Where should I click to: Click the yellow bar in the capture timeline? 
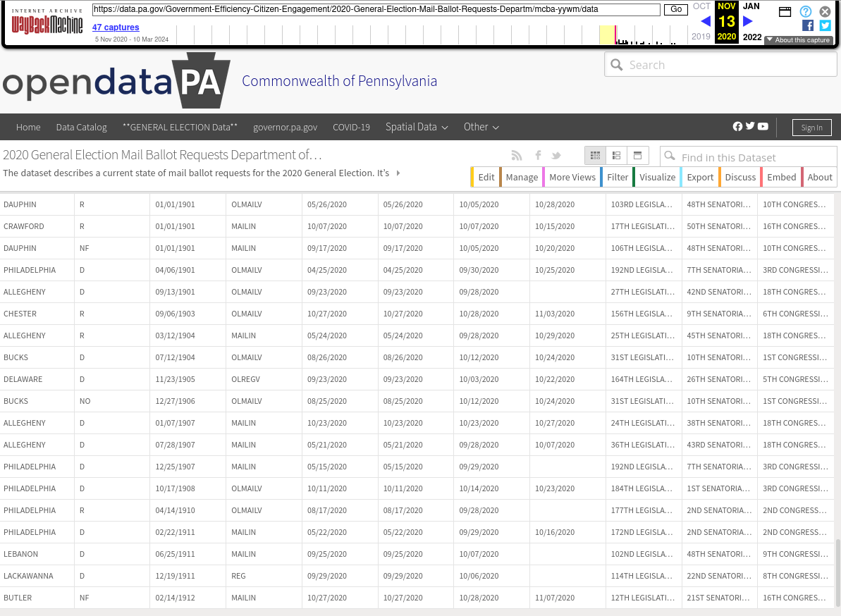click(608, 34)
